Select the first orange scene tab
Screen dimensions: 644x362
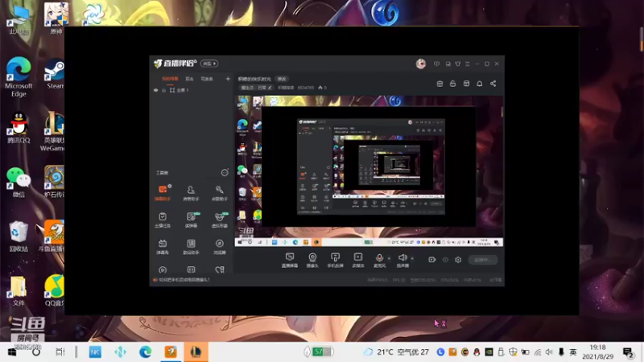point(170,79)
